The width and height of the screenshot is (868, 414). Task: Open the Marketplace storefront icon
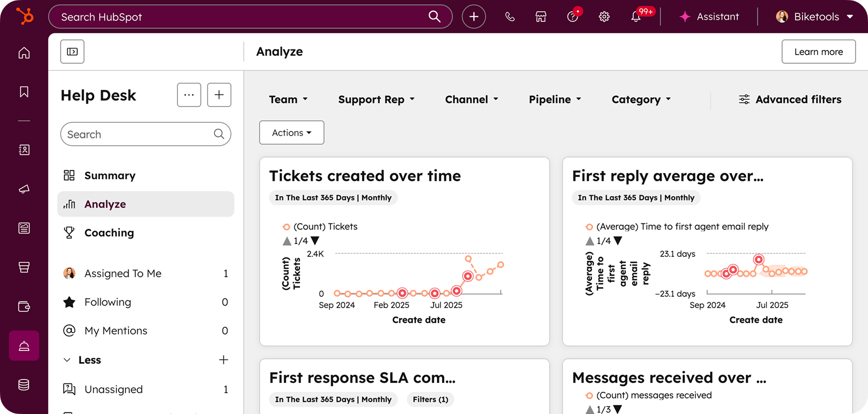click(541, 17)
